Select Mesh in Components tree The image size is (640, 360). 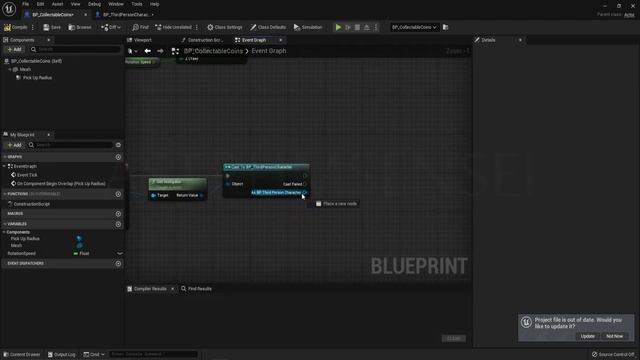click(25, 69)
